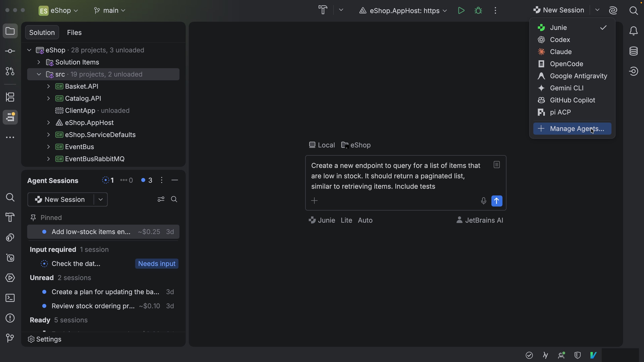Expand the Catalog.API project
Screen dimensions: 644x362
tap(48, 98)
